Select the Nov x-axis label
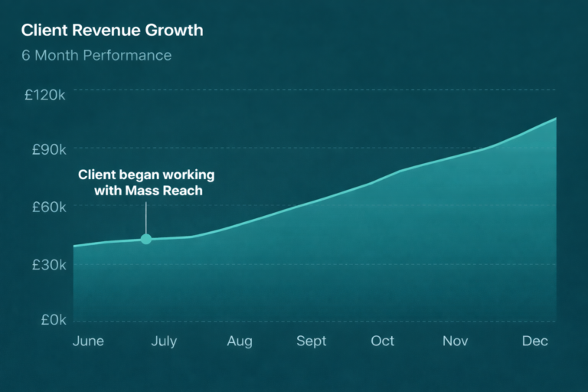 click(456, 341)
